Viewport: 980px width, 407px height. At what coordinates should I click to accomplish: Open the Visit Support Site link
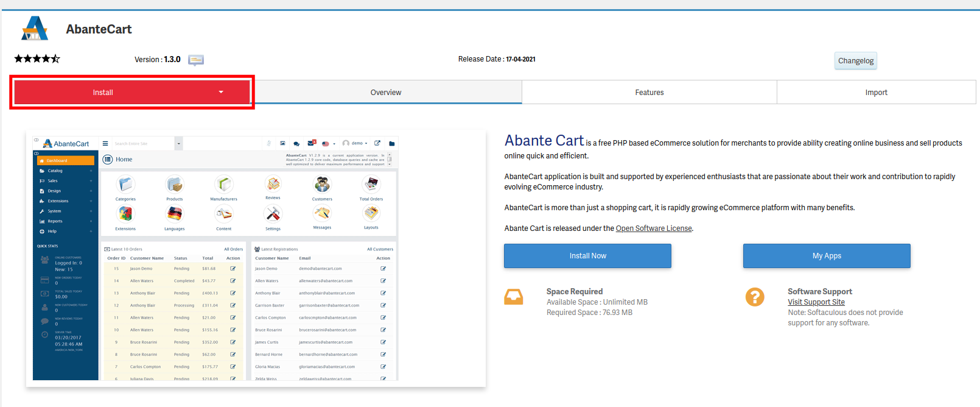click(x=816, y=302)
